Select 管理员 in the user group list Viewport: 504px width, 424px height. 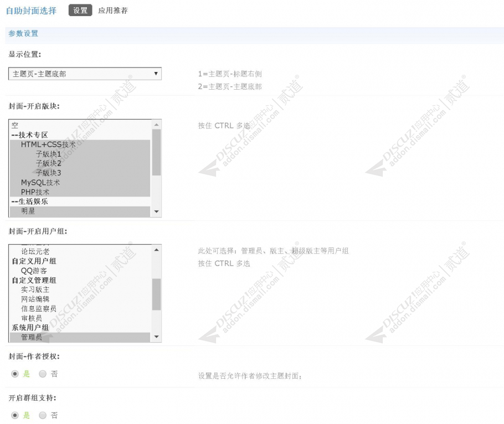click(x=80, y=337)
